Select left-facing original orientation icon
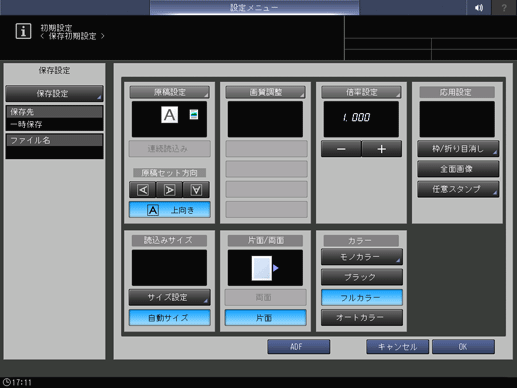This screenshot has width=517, height=388. [143, 190]
